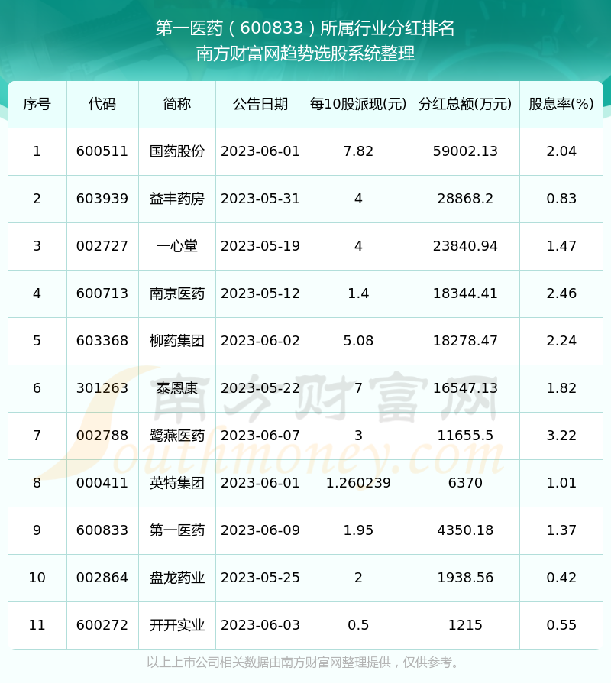Viewport: 611px width, 700px height.
Task: Click total dividend 16547.13
Action: point(465,388)
